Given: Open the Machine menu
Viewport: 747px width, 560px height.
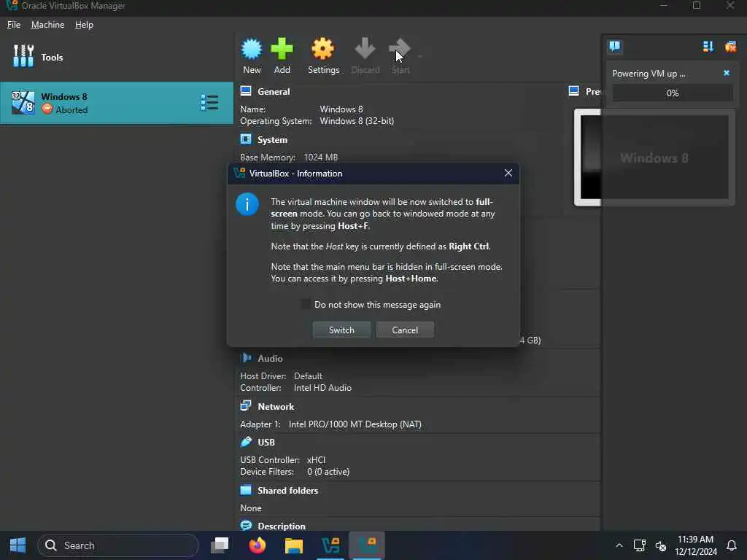Looking at the screenshot, I should [x=47, y=25].
